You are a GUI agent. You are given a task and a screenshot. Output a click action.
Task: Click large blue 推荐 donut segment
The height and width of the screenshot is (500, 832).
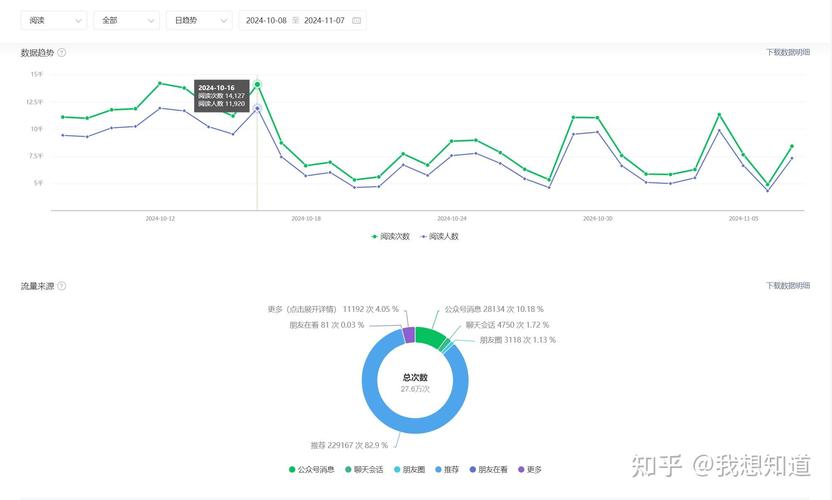pyautogui.click(x=380, y=410)
